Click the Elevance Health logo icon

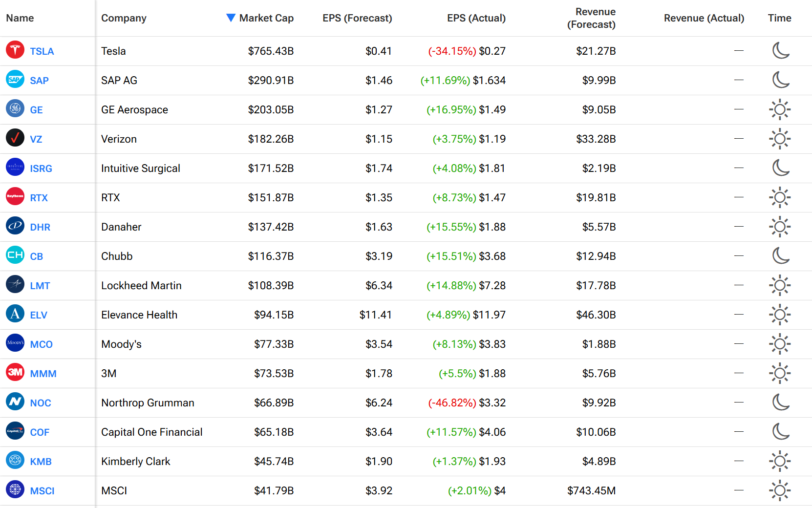click(x=15, y=314)
